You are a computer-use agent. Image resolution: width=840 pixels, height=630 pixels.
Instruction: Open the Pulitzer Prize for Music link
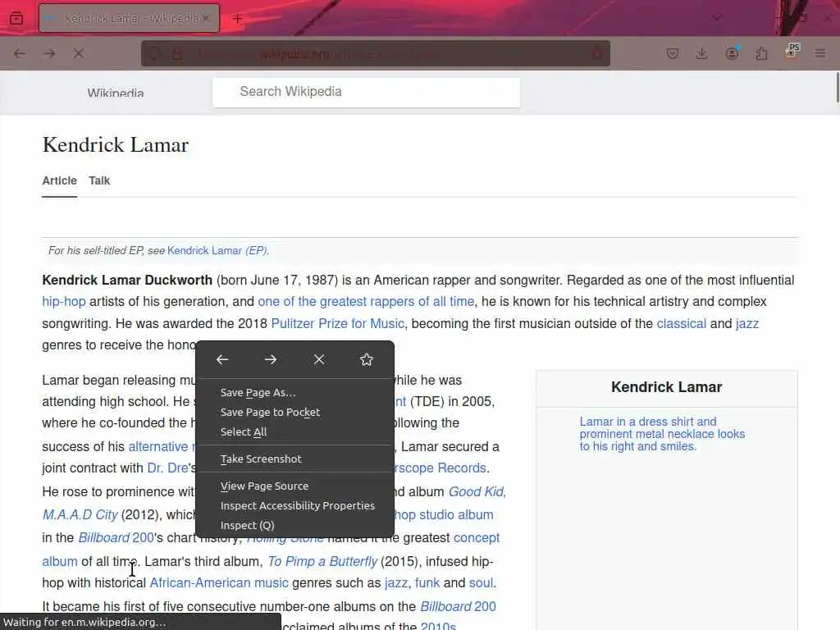337,323
